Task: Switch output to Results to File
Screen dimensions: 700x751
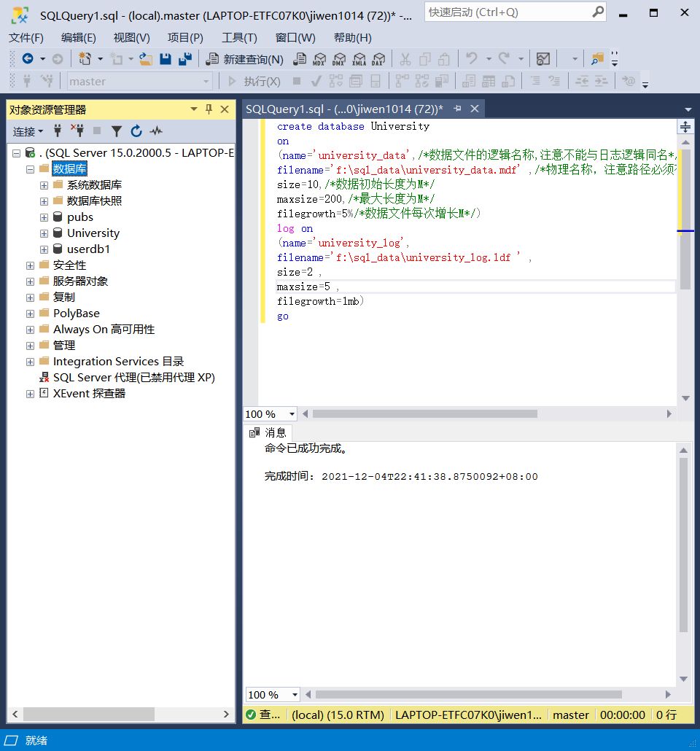Action: coord(508,82)
